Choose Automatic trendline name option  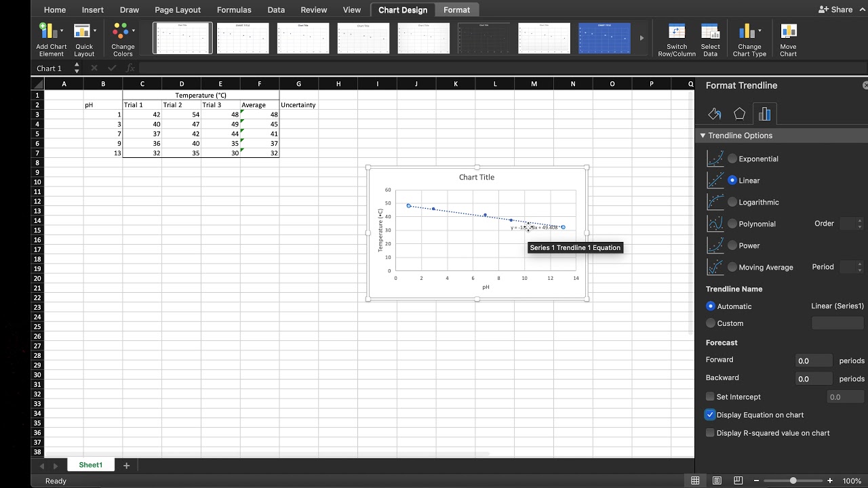pos(711,306)
